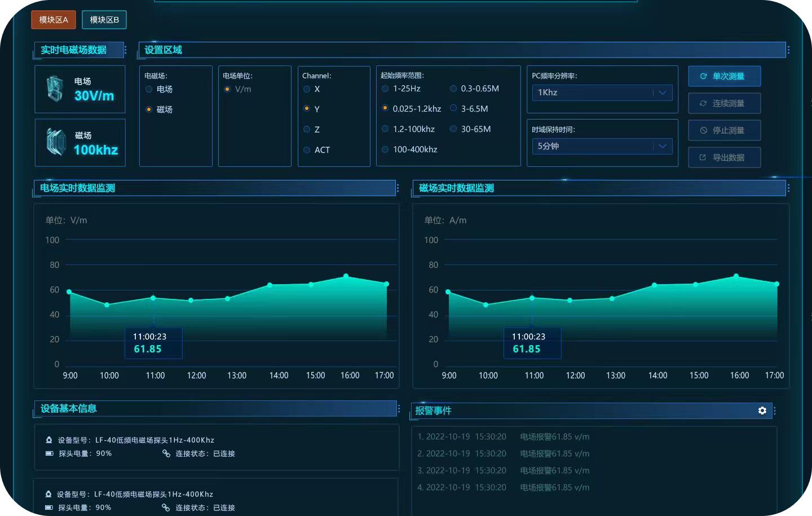Switch to the 模块区A tab
Viewport: 812px width, 516px height.
tap(54, 20)
